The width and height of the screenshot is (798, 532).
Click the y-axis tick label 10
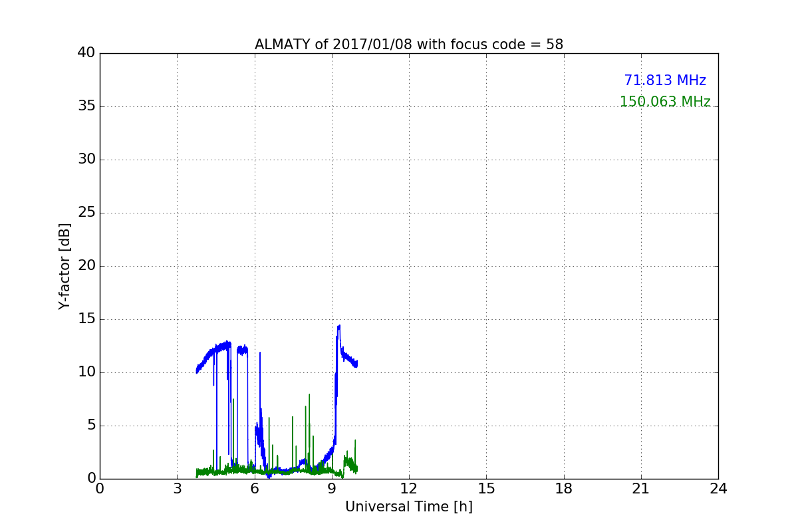coord(86,372)
